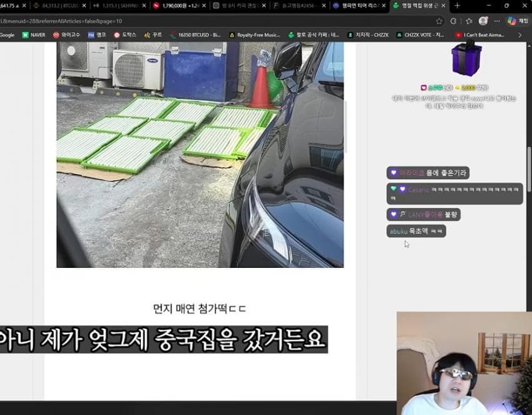Open the NAVER bookmark

[34, 35]
